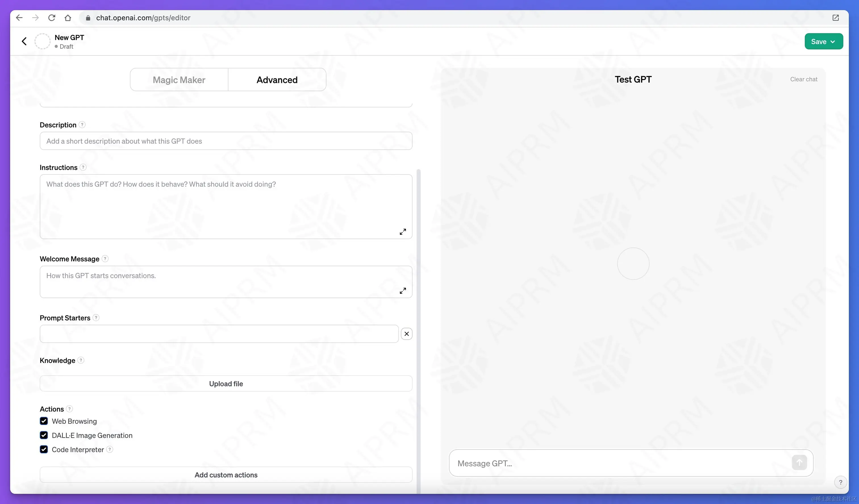
Task: Click the browser forward arrow
Action: tap(36, 18)
